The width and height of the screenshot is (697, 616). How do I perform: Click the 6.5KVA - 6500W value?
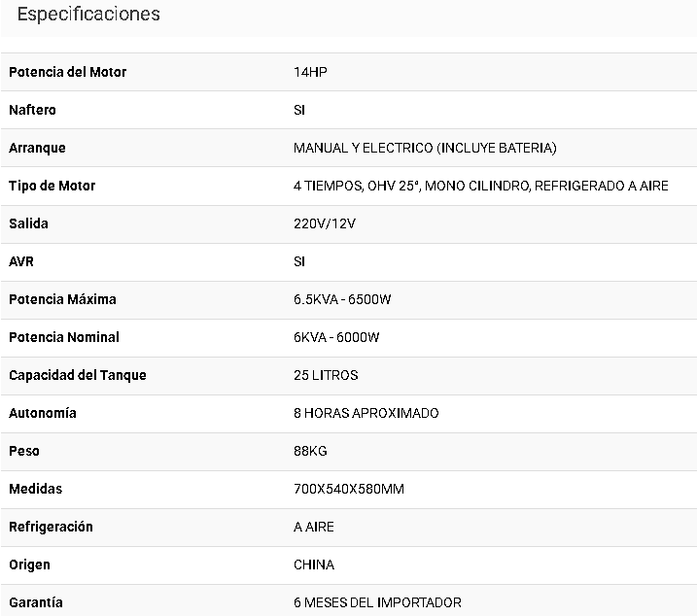click(342, 299)
